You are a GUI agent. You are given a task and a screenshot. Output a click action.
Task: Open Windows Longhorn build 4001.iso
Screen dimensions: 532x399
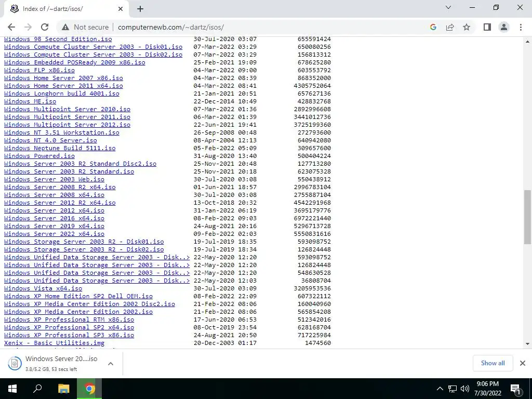tap(62, 94)
